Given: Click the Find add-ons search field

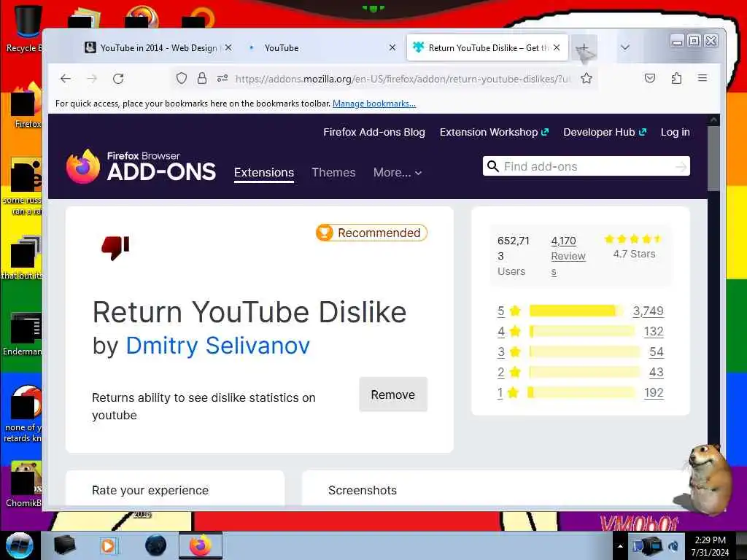Looking at the screenshot, I should pyautogui.click(x=586, y=166).
